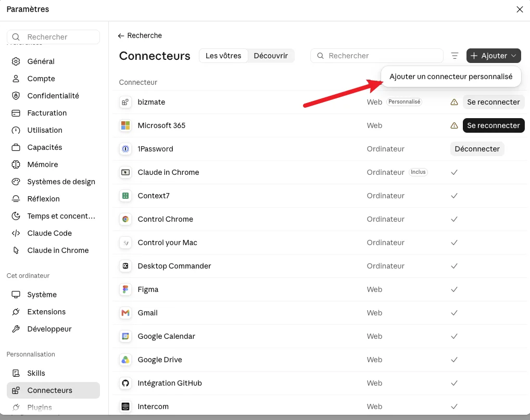Open the Ajouter dropdown button
The image size is (530, 420).
click(494, 56)
